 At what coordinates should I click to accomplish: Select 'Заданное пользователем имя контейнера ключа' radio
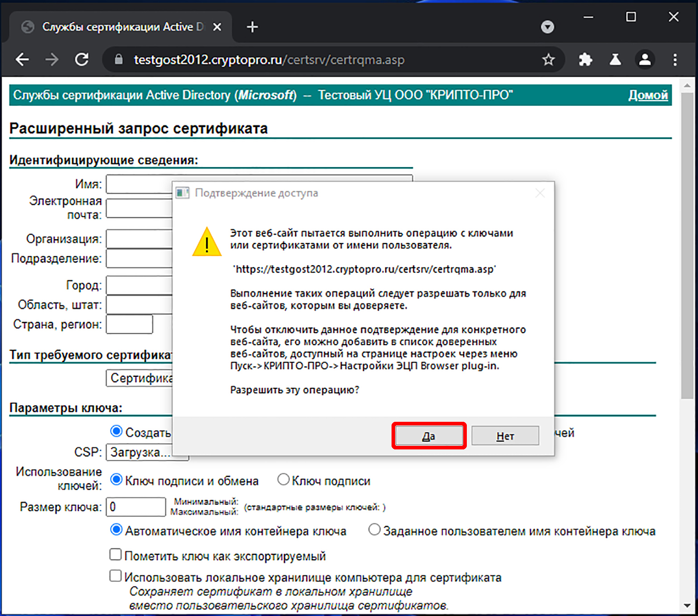[x=374, y=530]
